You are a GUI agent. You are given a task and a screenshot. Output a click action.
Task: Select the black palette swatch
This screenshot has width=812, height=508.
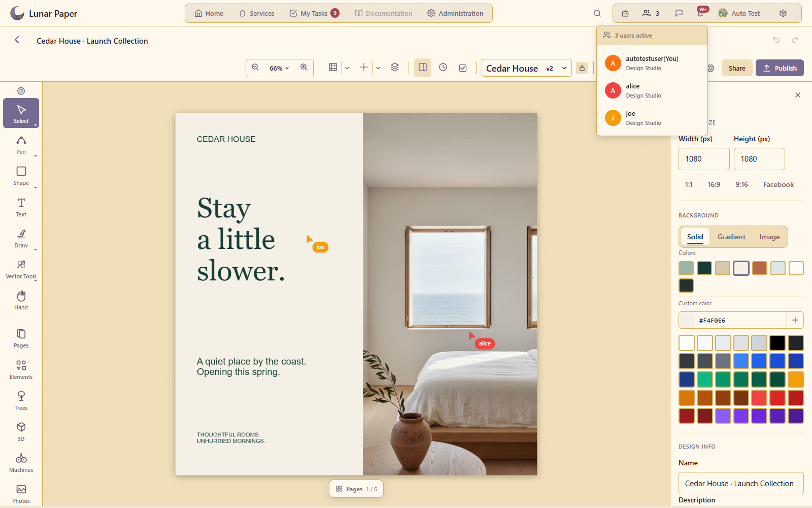(x=777, y=343)
